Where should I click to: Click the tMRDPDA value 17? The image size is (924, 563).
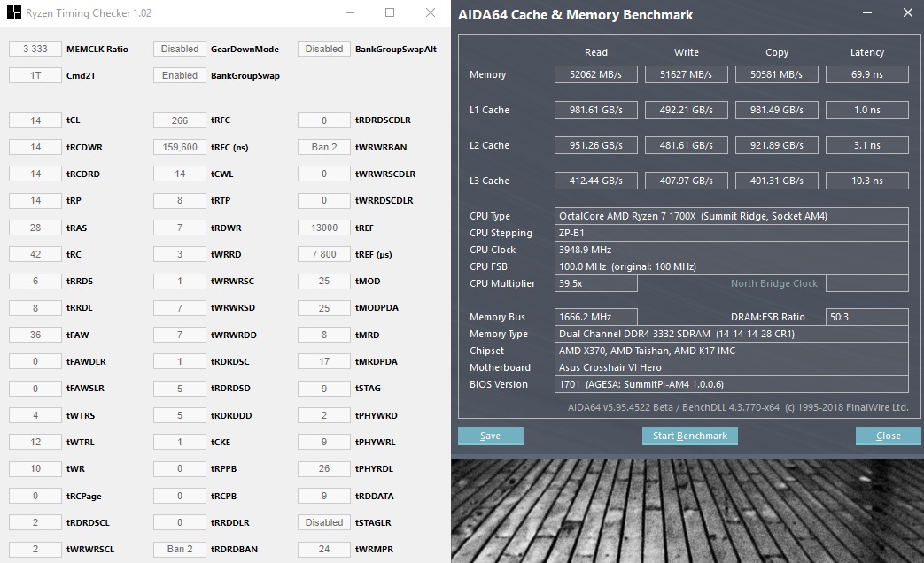(324, 361)
